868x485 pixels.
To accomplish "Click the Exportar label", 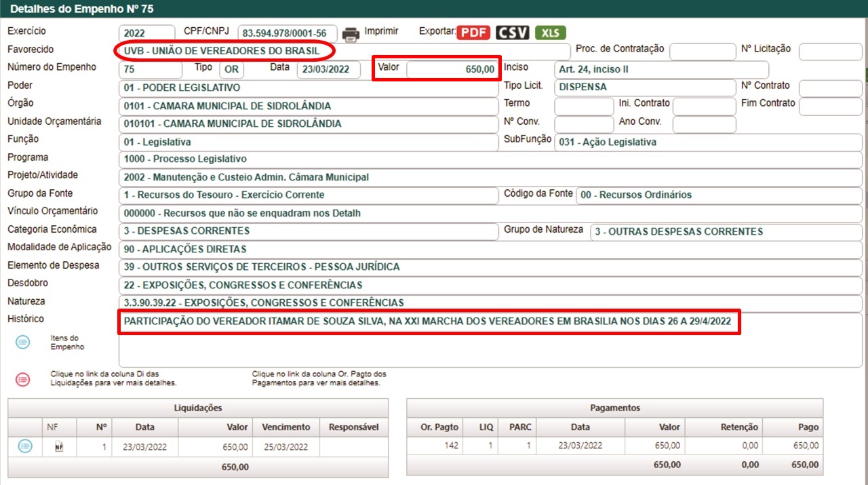I will [x=436, y=31].
